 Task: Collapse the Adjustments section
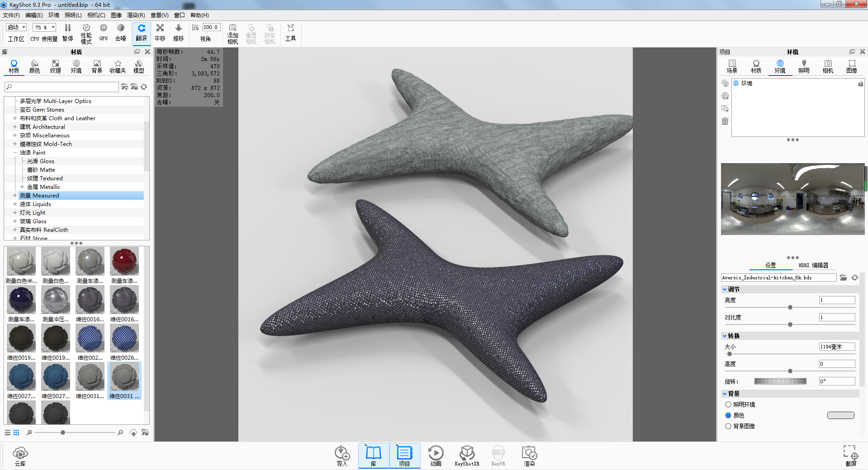click(725, 290)
